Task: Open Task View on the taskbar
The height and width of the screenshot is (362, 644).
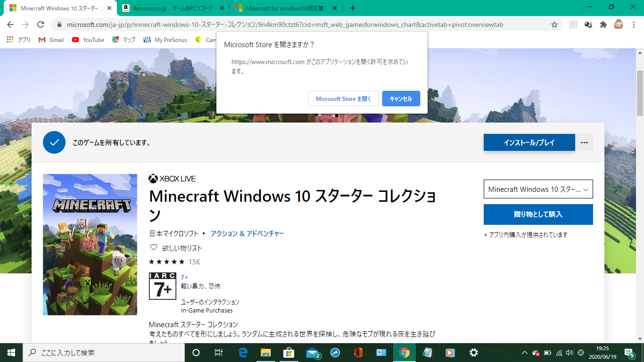Action: 218,353
